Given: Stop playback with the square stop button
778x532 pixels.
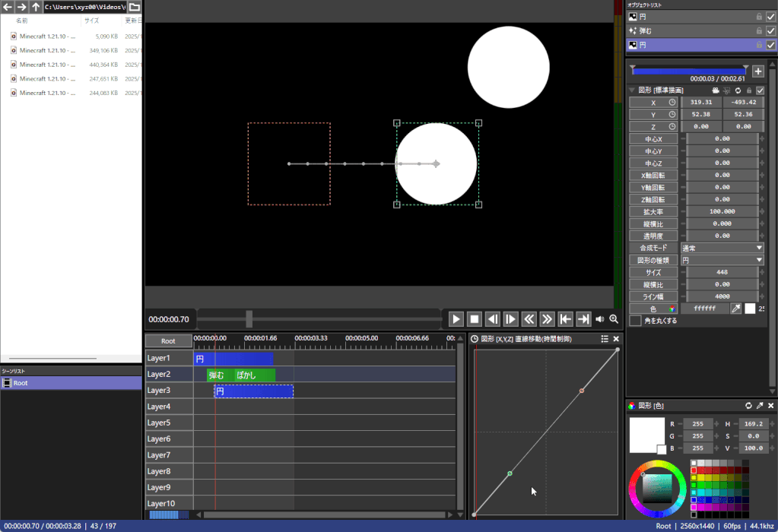Looking at the screenshot, I should (x=475, y=319).
